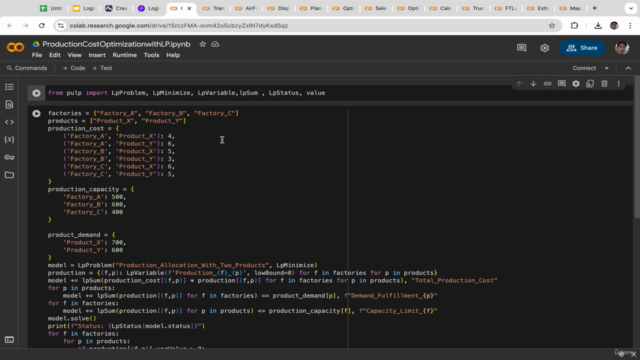
Task: Open the Terminal icon at bottom left
Action: [x=9, y=340]
